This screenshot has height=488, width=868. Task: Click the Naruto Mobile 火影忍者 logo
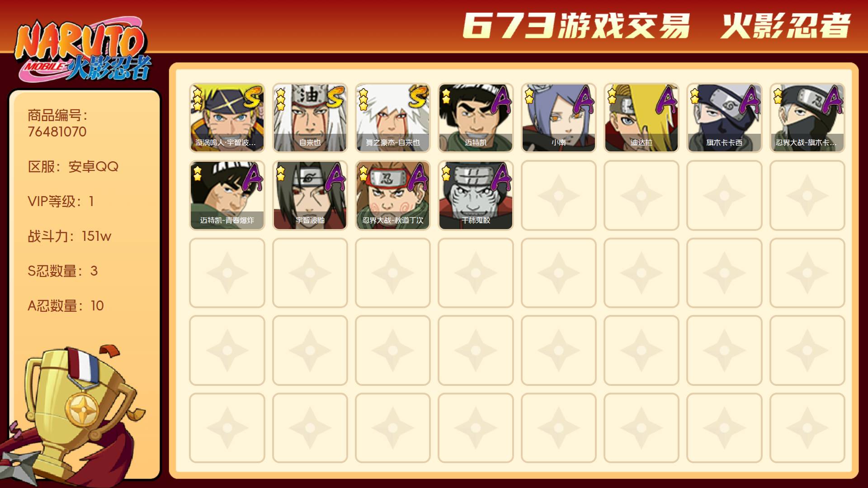[83, 50]
